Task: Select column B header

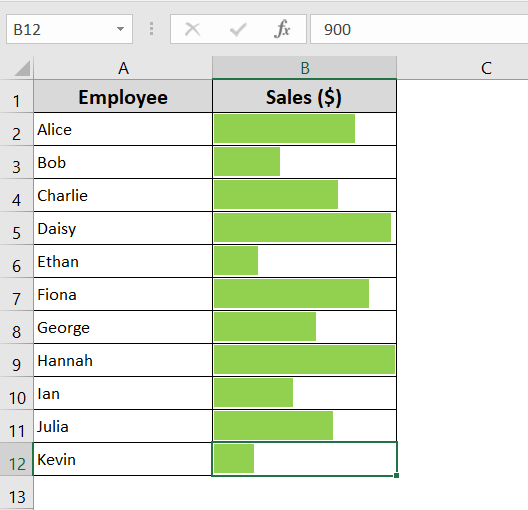Action: (304, 68)
